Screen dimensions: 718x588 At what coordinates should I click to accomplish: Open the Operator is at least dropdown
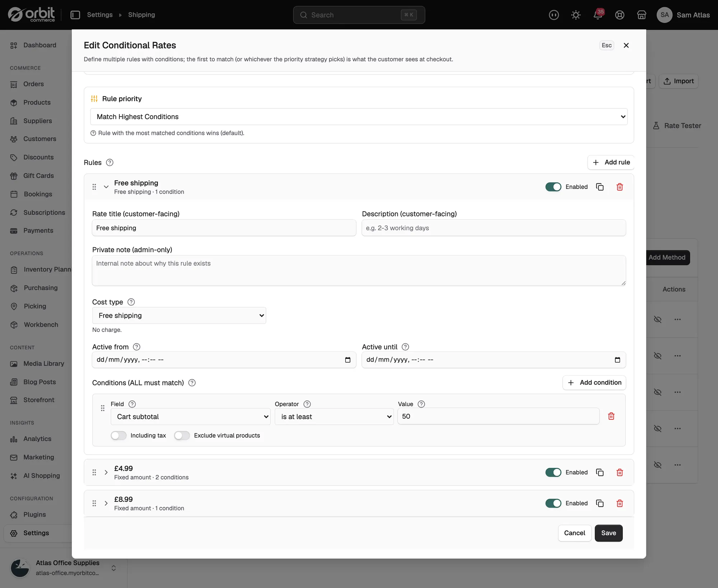tap(334, 417)
